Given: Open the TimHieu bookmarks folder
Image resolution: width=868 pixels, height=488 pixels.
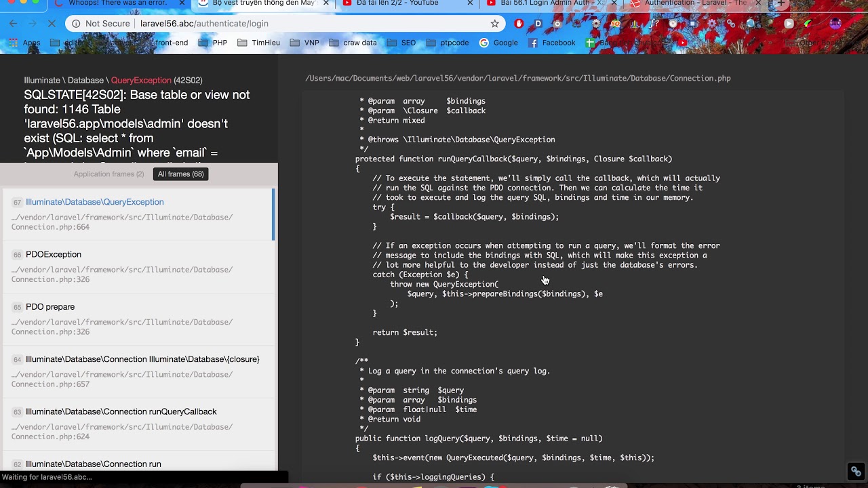Looking at the screenshot, I should pyautogui.click(x=258, y=43).
